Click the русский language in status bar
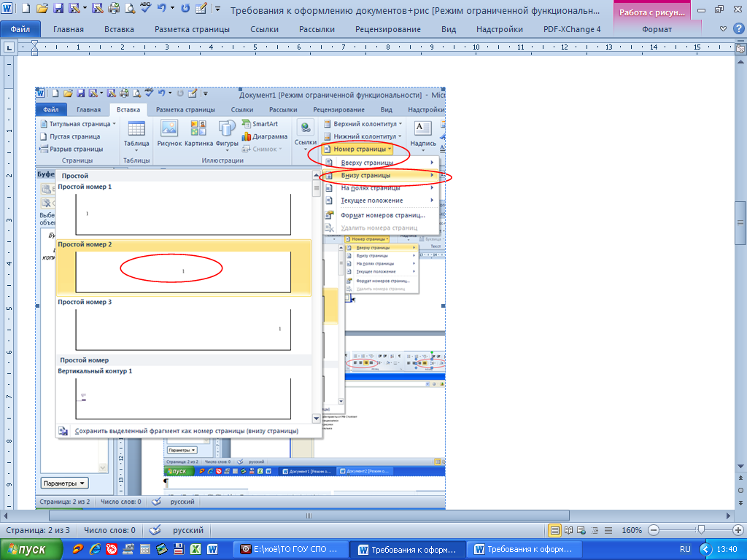The image size is (747, 560). (x=187, y=530)
